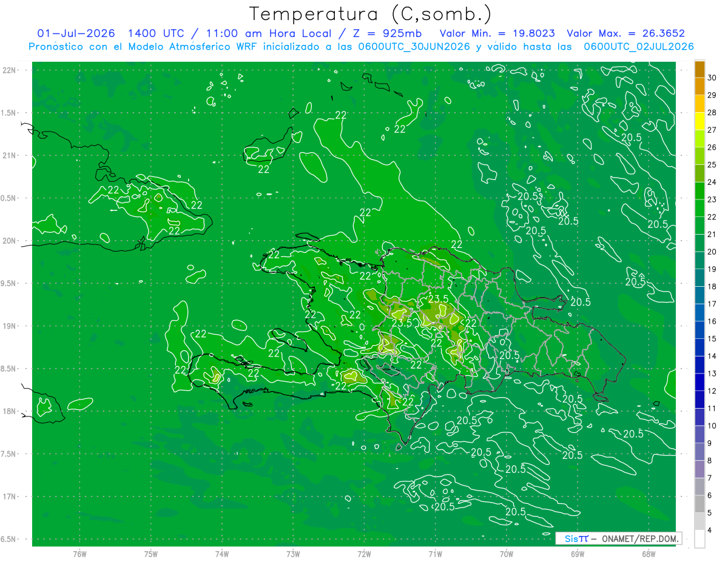728x562 pixels.
Task: Click the '10' value on the color scale
Action: click(x=712, y=426)
